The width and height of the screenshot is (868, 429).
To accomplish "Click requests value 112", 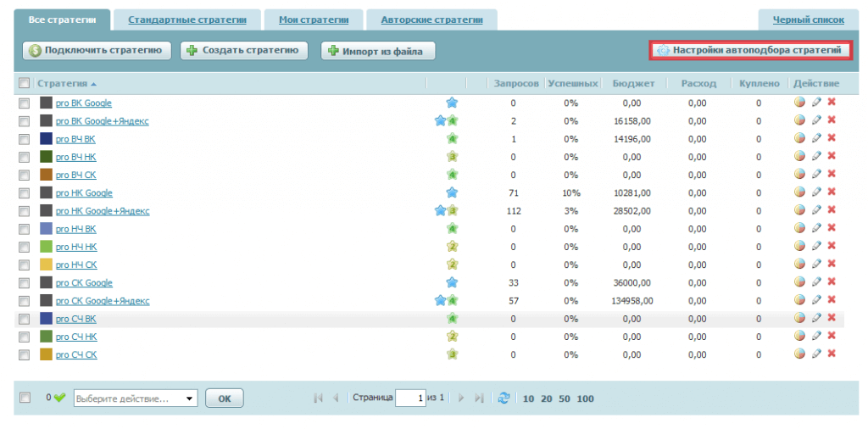I will [x=513, y=211].
